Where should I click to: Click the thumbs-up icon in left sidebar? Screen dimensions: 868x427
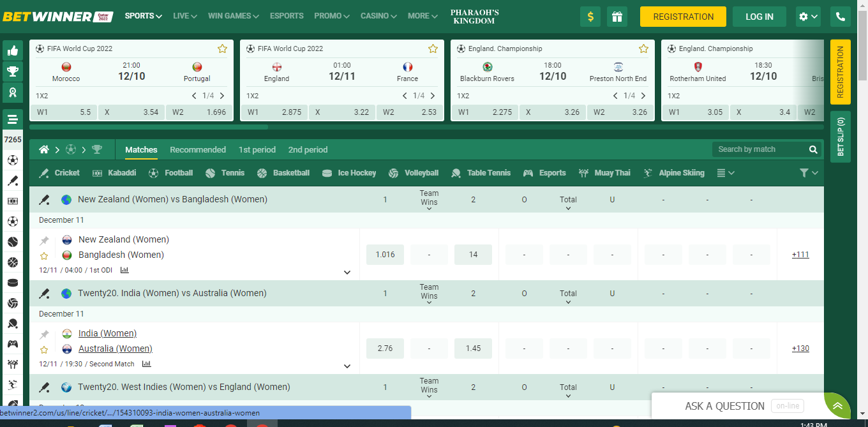(12, 51)
